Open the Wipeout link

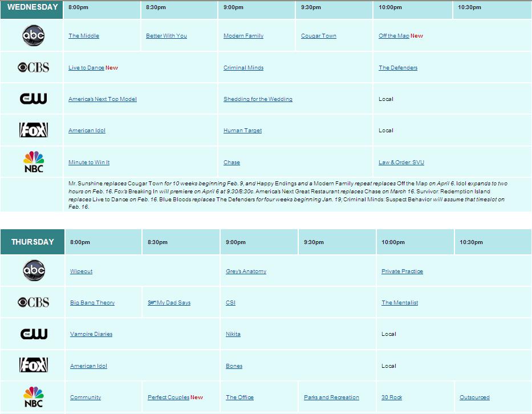click(81, 271)
